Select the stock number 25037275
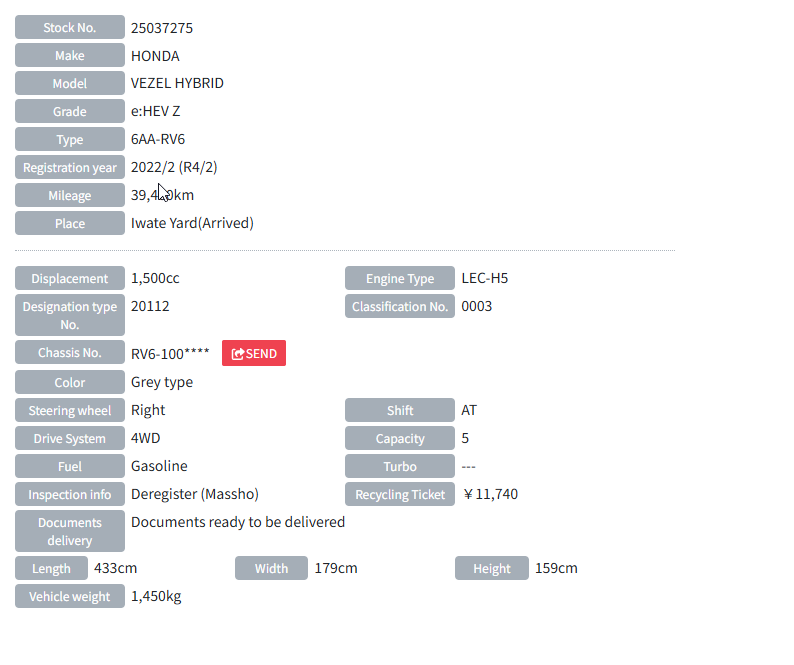 coord(162,28)
